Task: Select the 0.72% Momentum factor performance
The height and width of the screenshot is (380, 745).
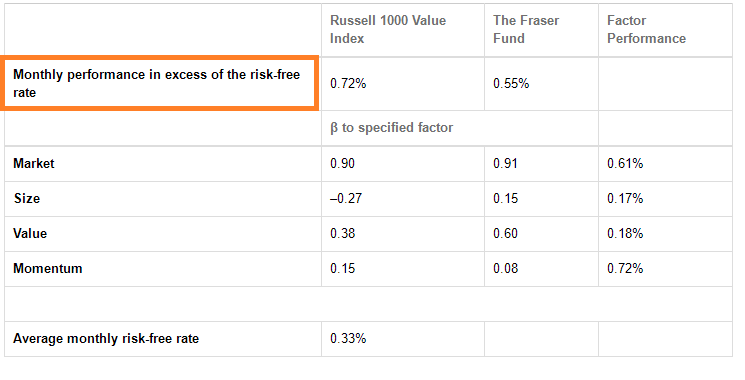Action: [625, 268]
